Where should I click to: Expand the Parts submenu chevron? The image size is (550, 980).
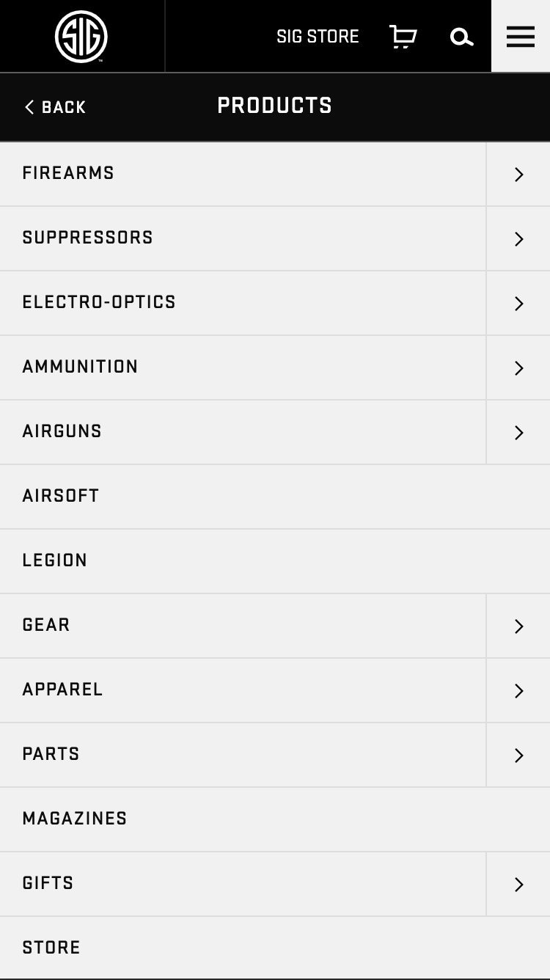(518, 756)
